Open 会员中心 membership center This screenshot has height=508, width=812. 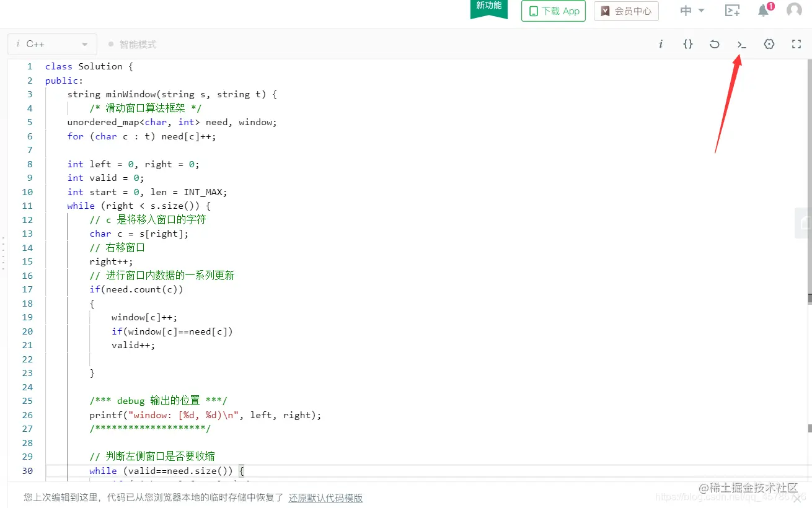(626, 11)
